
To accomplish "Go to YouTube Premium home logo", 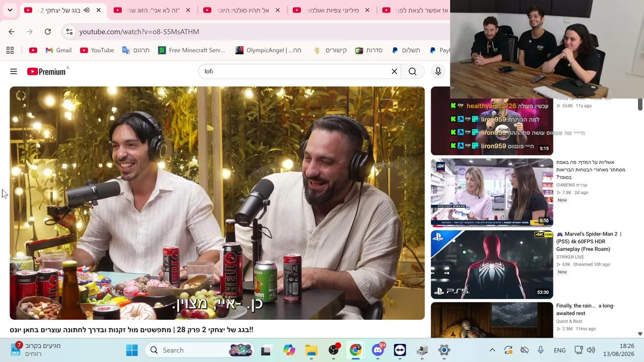I will tap(47, 71).
